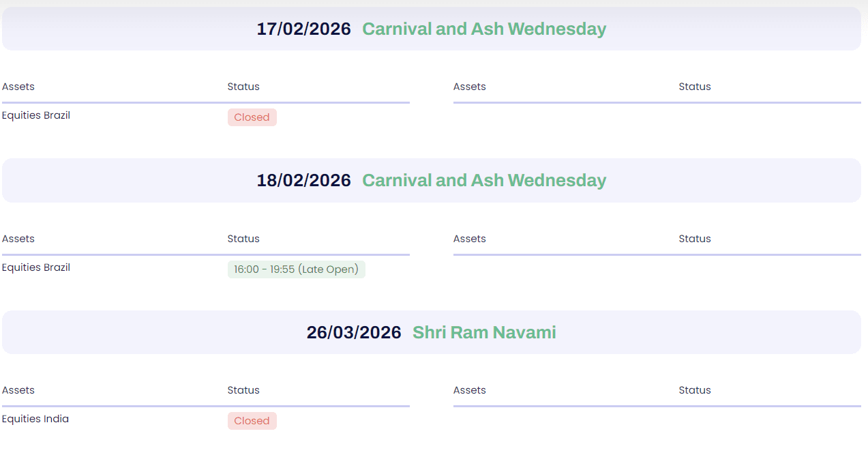Click the Closed badge for Equities Brazil
This screenshot has width=868, height=455.
click(x=252, y=117)
